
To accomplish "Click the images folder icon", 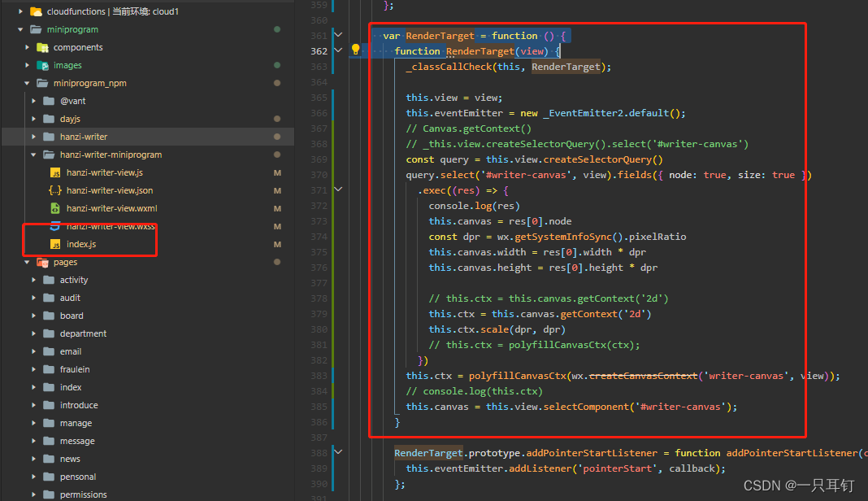I will point(43,65).
